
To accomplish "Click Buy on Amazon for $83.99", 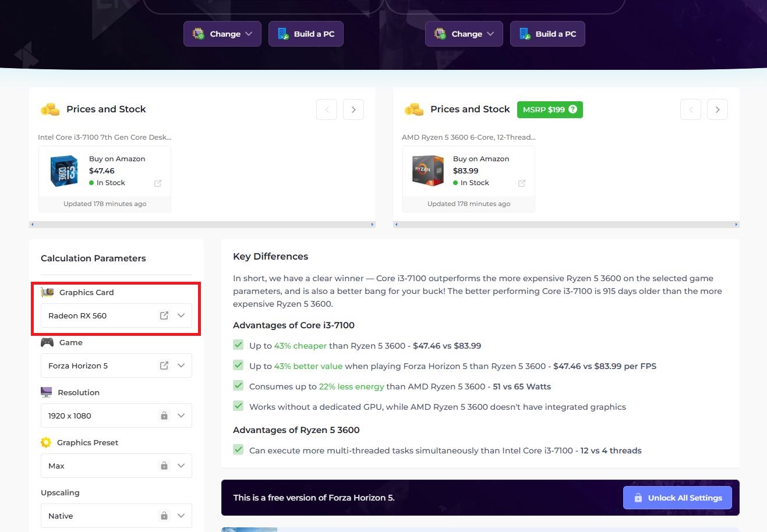I will click(x=481, y=159).
